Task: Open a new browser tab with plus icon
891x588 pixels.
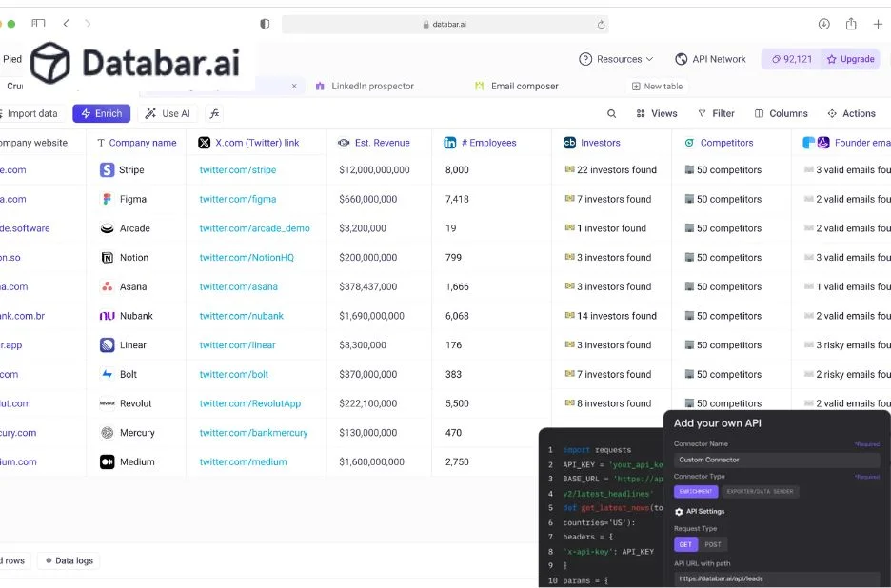Action: pos(878,24)
